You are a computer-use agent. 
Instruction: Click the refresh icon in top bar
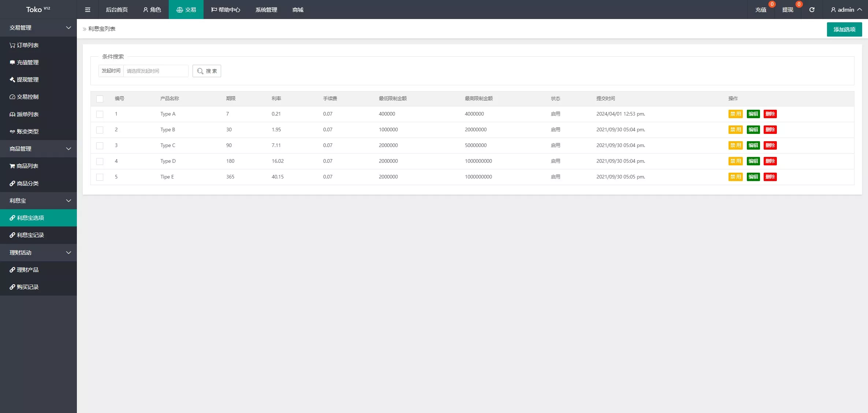[812, 10]
